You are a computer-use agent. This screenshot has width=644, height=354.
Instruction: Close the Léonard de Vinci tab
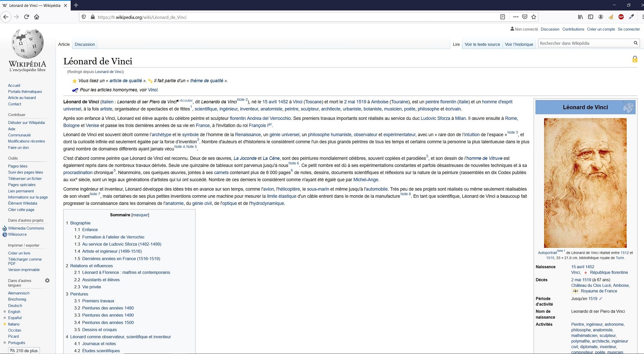pos(65,5)
